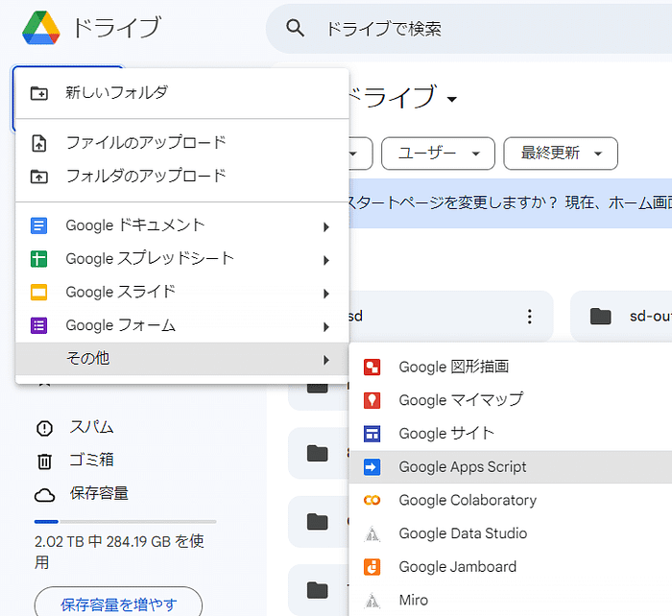
Task: Select Google ドキュメント menu entry
Action: click(x=182, y=225)
